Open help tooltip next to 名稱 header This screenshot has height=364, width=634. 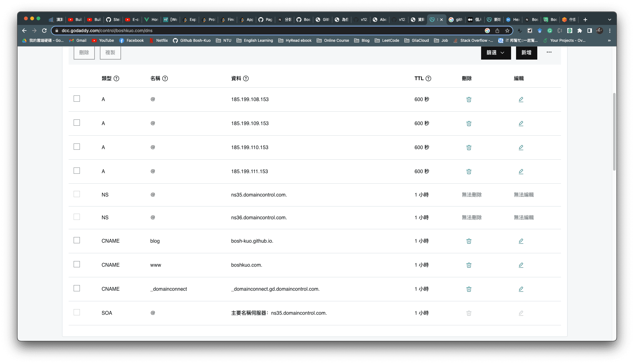(165, 79)
